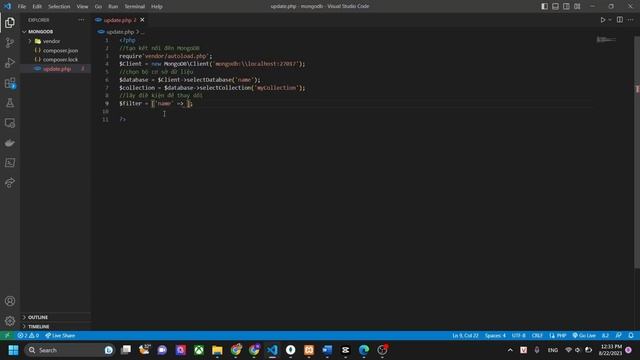640x360 pixels.
Task: Toggle the primary side bar layout icon
Action: coord(544,6)
